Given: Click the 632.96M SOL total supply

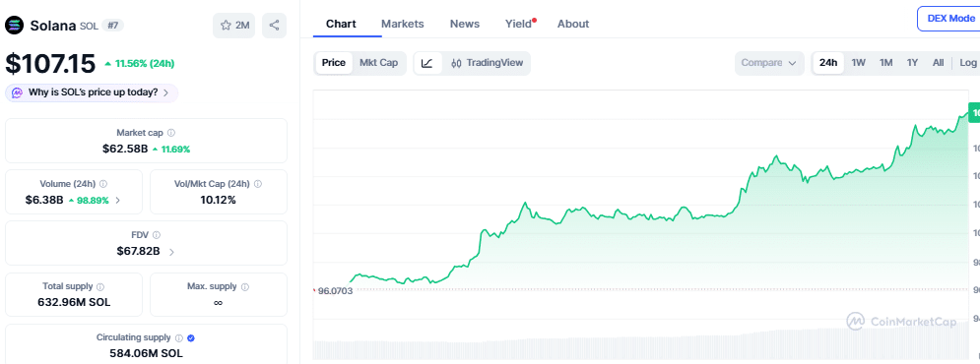Looking at the screenshot, I should tap(74, 303).
